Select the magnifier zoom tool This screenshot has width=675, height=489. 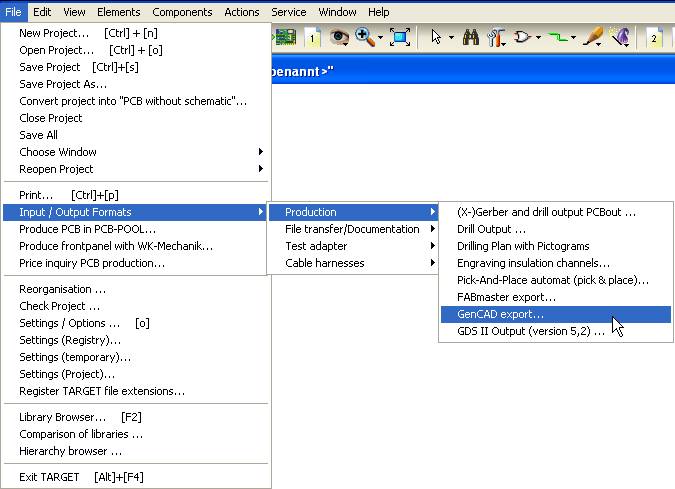tap(364, 37)
